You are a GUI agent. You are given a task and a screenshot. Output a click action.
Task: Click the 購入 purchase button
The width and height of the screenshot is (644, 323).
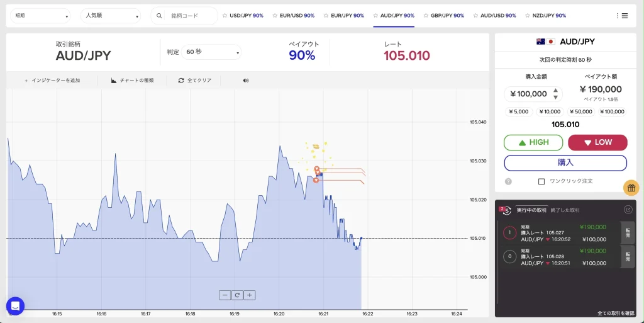click(x=565, y=162)
